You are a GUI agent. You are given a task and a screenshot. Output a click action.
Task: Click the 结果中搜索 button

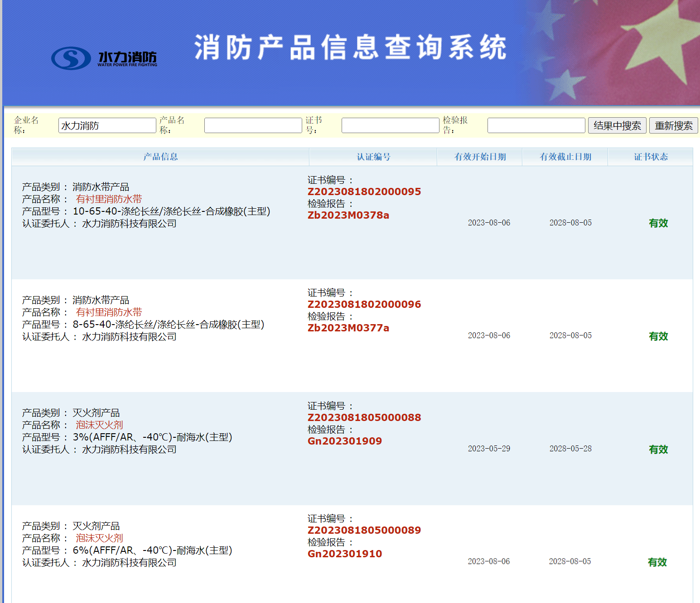pos(617,125)
